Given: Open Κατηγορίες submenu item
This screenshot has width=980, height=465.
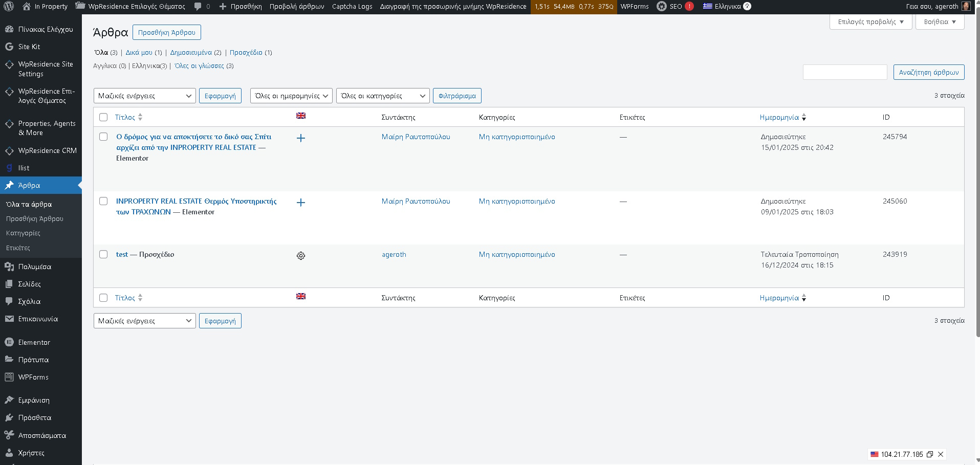Looking at the screenshot, I should coord(23,233).
